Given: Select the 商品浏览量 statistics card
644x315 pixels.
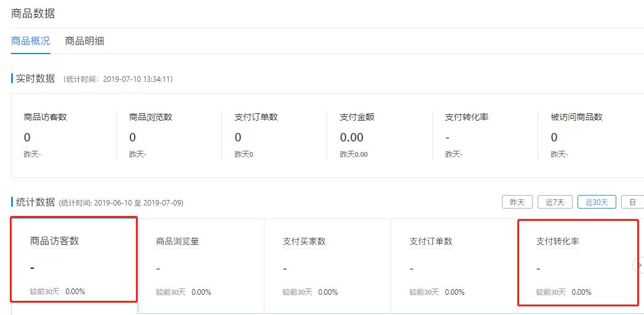Looking at the screenshot, I should point(201,265).
